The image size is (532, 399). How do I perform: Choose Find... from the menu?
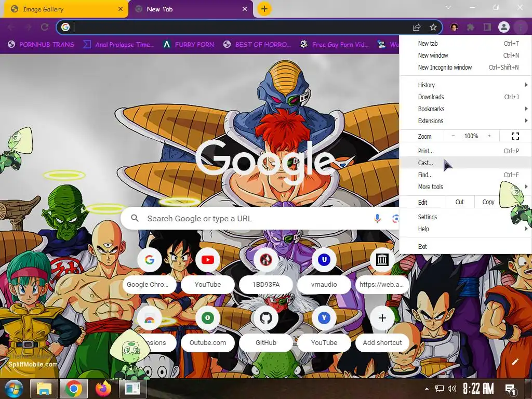click(x=465, y=175)
